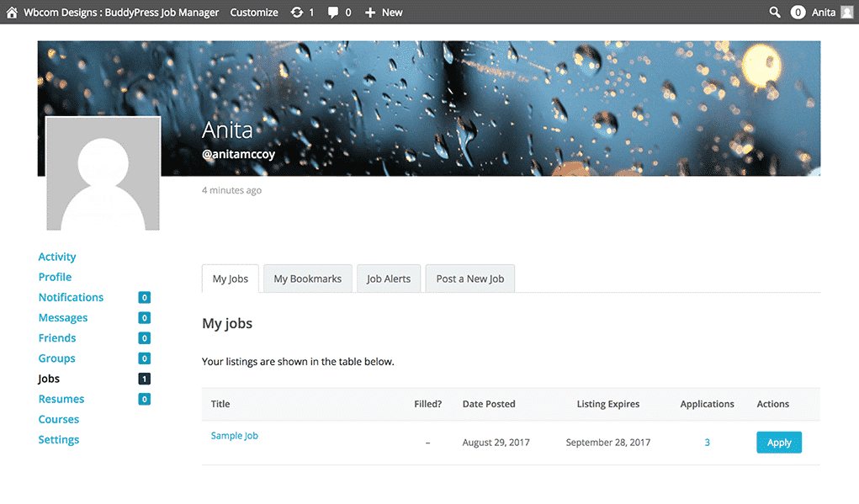This screenshot has width=859, height=504.
Task: Click the WordPress home icon
Action: 10,12
